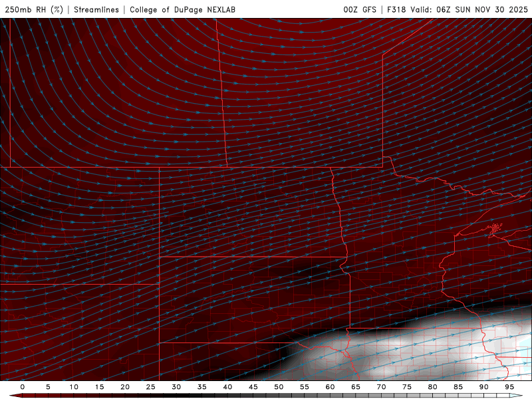Click the colorbar label "50"

coord(279,387)
